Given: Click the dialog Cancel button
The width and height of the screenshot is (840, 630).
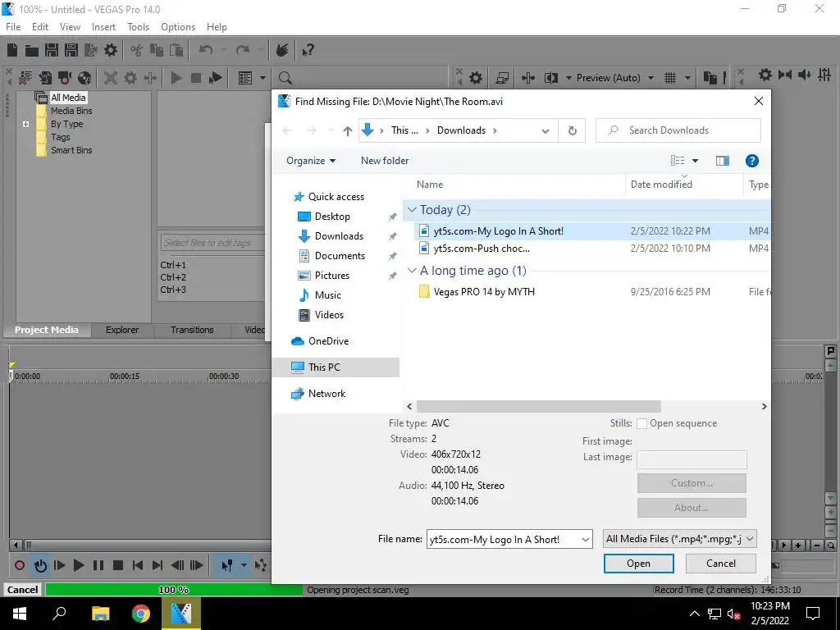Looking at the screenshot, I should pos(720,564).
